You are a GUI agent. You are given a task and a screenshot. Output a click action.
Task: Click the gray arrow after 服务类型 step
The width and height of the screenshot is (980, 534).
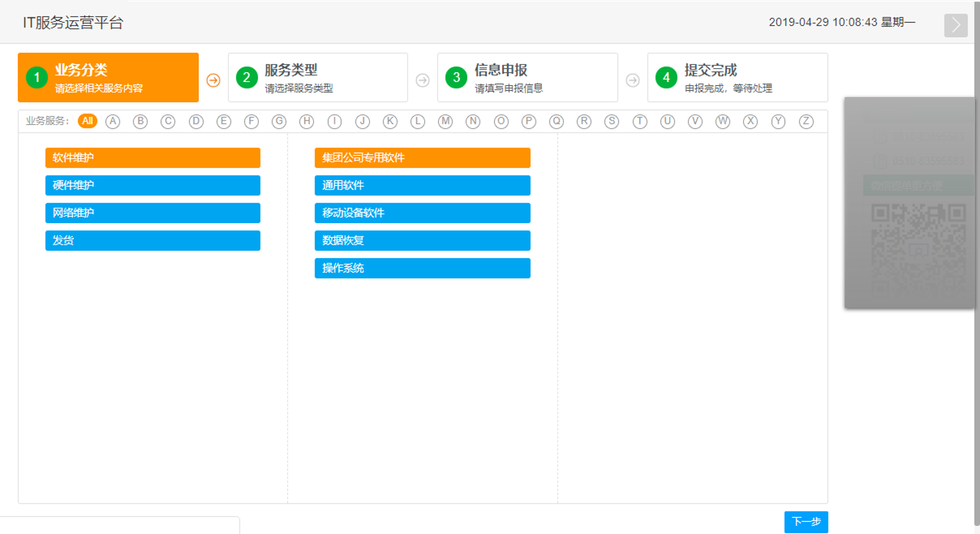point(423,80)
